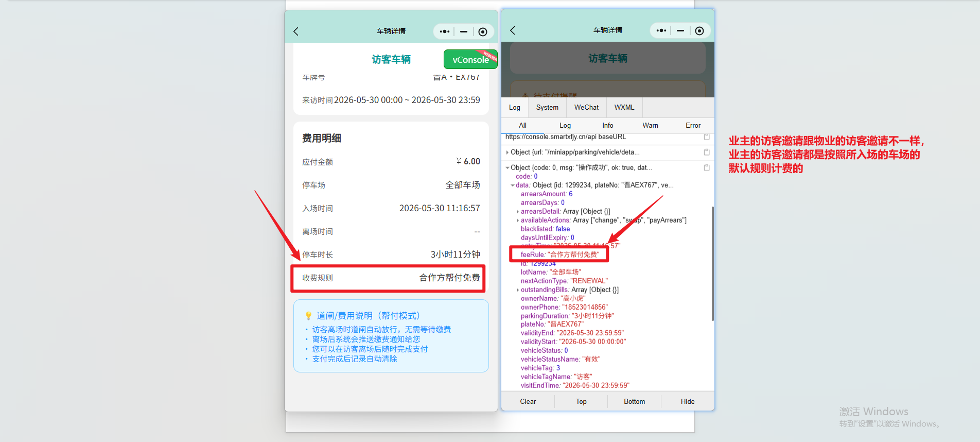Click the blacklisted: false line
The image size is (980, 442).
pyautogui.click(x=545, y=229)
